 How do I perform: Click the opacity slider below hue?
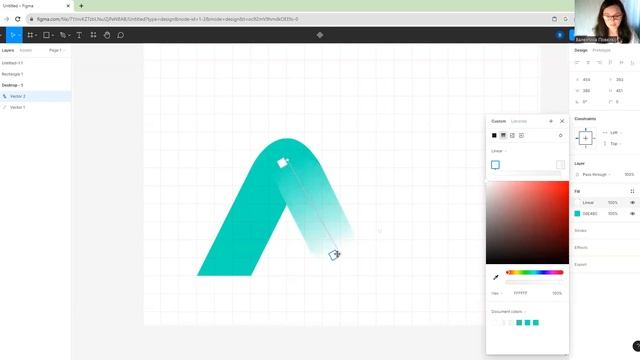pyautogui.click(x=534, y=282)
